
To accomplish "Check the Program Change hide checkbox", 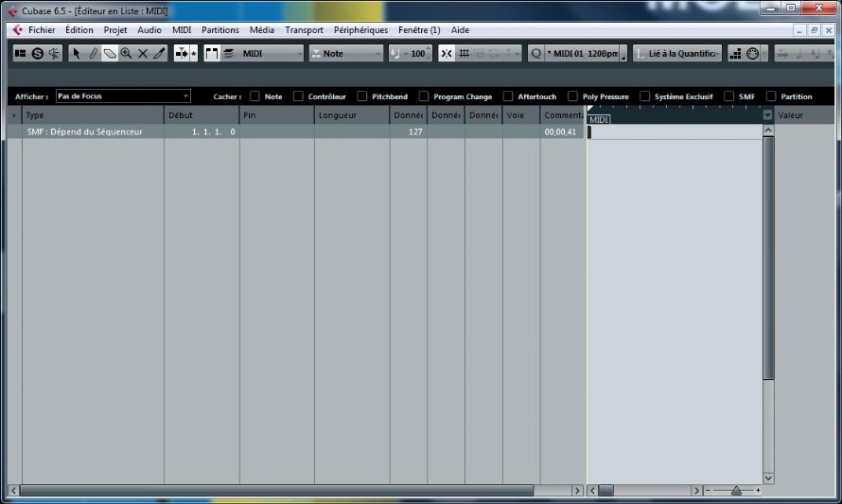I will pos(424,96).
